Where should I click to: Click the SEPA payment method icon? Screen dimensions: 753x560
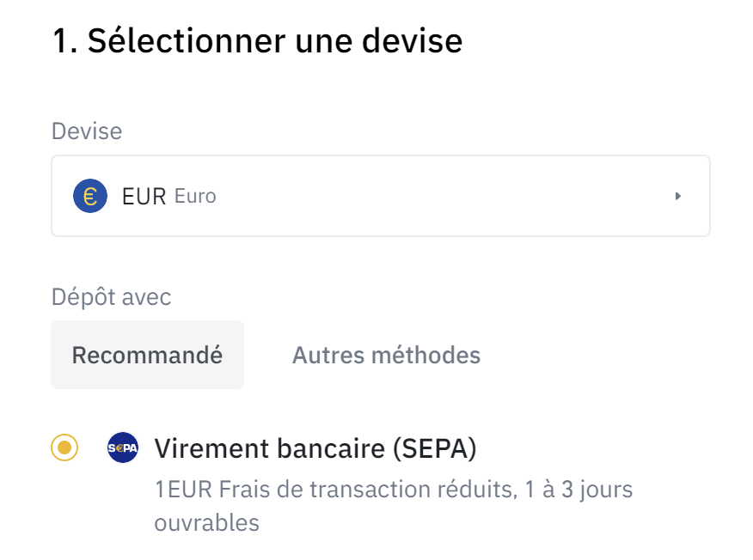(x=122, y=447)
